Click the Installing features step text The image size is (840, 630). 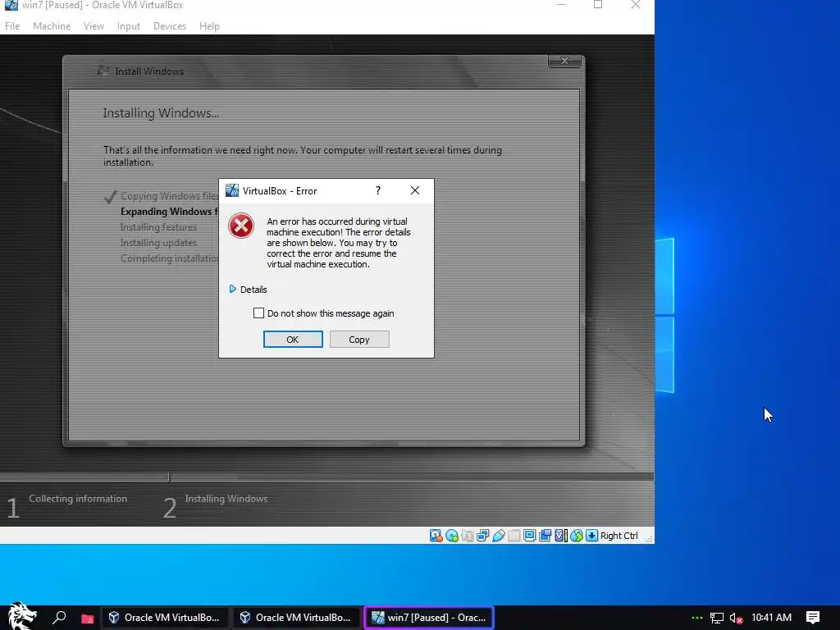158,227
